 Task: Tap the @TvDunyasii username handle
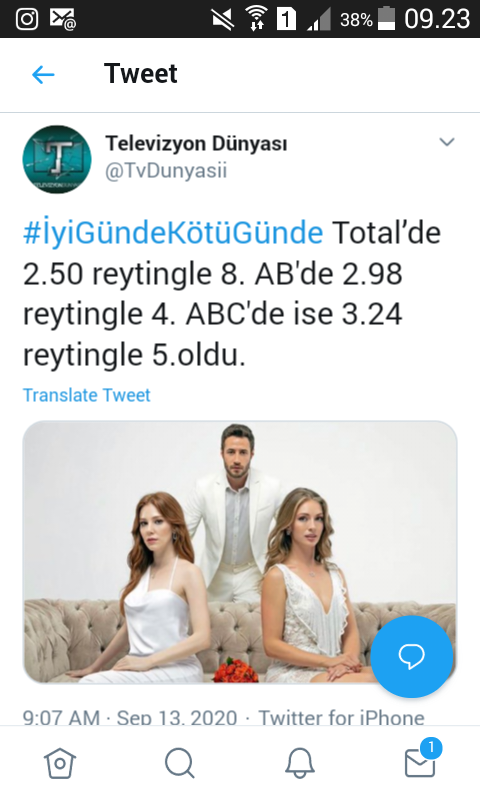pos(166,171)
